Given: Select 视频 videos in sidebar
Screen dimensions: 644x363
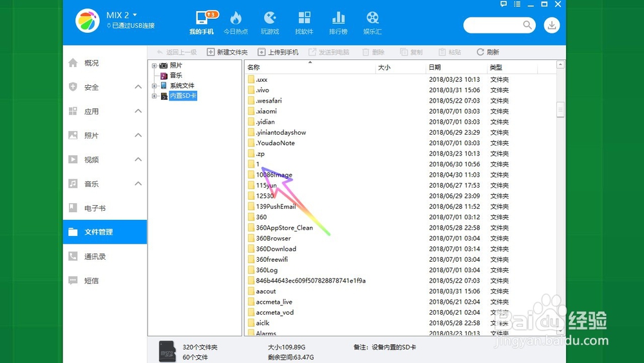Looking at the screenshot, I should tap(91, 159).
